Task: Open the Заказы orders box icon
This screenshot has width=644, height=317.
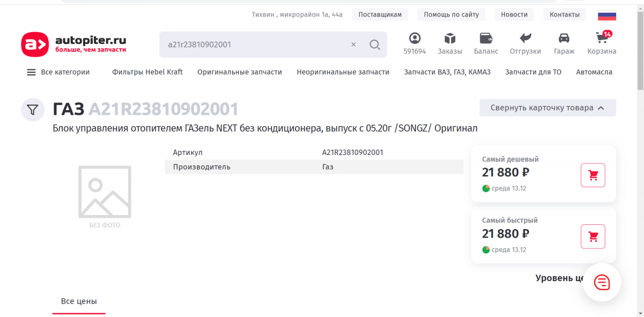Action: [x=450, y=39]
